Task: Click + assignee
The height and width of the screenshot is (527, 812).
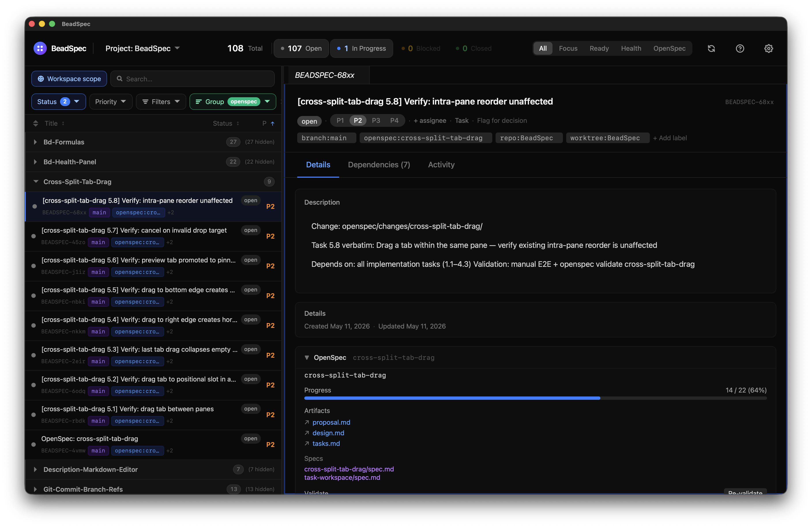Action: (x=430, y=120)
